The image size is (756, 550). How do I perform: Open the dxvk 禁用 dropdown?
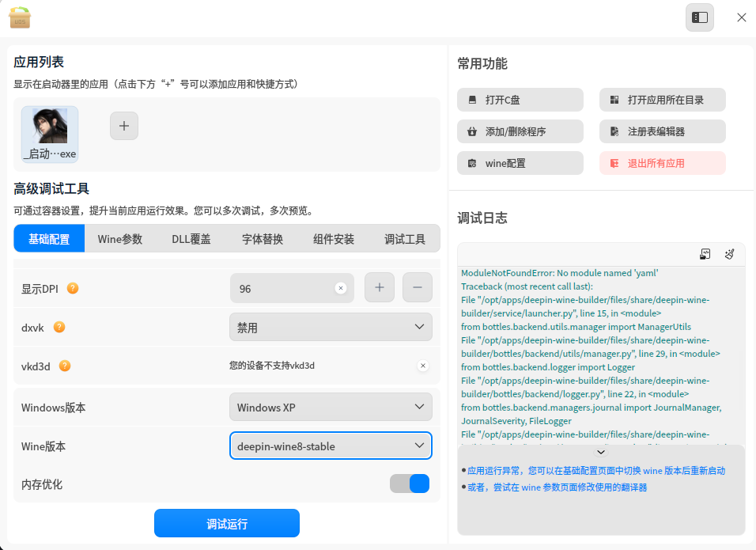point(331,326)
